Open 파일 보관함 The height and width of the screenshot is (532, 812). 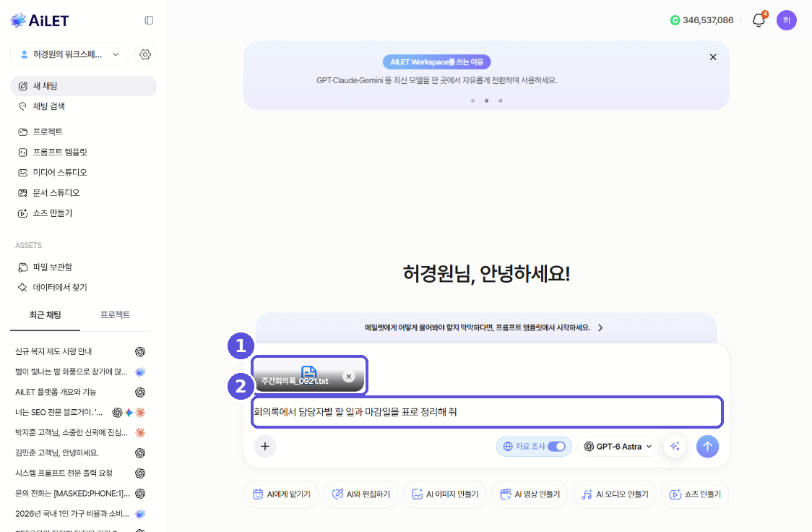click(x=83, y=267)
